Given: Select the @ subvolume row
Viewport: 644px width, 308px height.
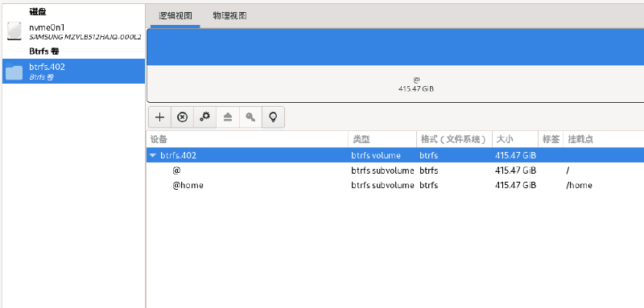Looking at the screenshot, I should [x=395, y=170].
